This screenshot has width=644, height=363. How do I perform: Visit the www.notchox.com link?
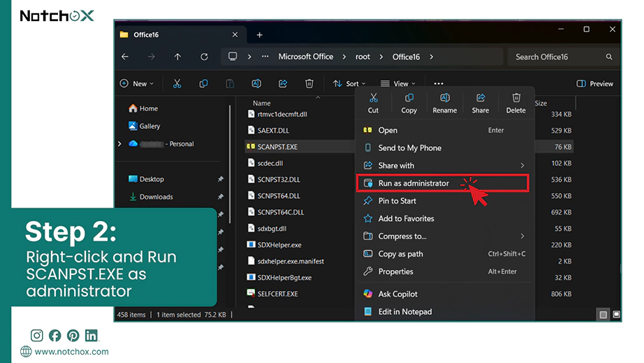click(x=71, y=352)
